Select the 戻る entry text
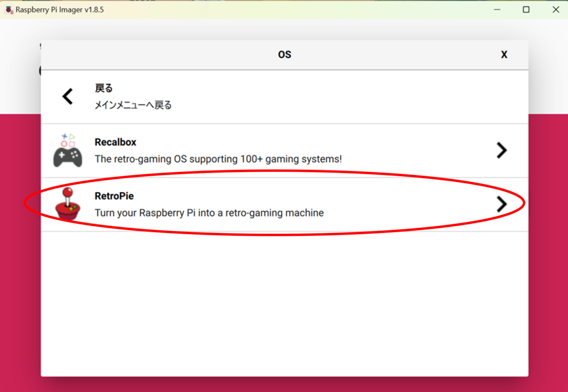The image size is (568, 392). click(104, 88)
